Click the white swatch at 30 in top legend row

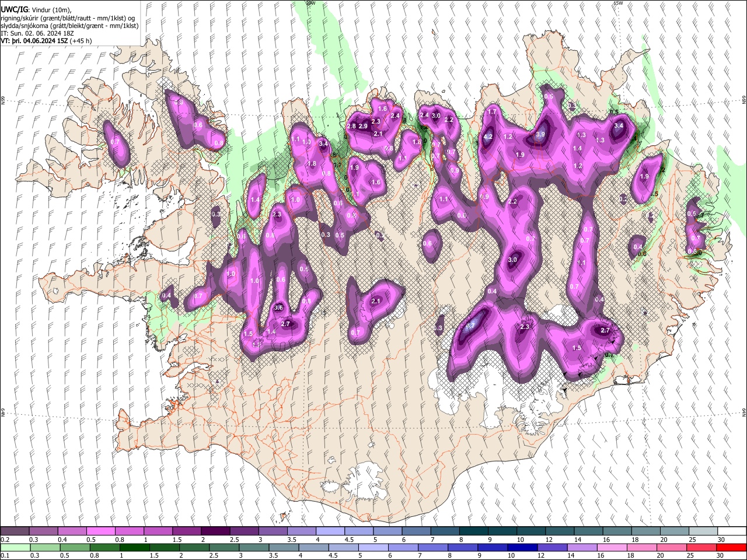pyautogui.click(x=732, y=531)
